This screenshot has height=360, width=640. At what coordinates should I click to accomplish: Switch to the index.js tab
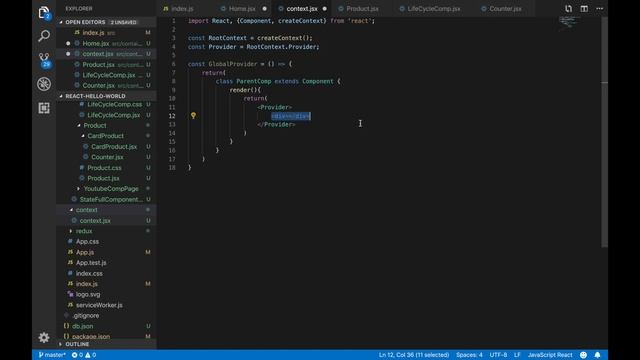pyautogui.click(x=182, y=9)
